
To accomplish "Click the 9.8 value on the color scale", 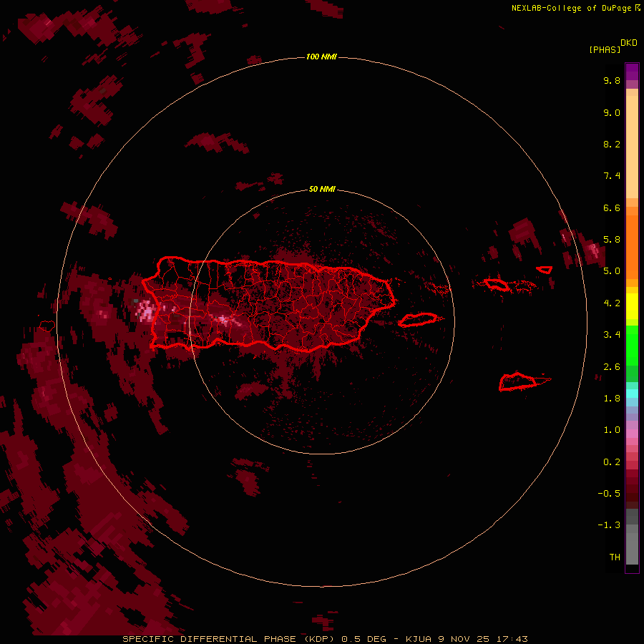I will pyautogui.click(x=612, y=80).
